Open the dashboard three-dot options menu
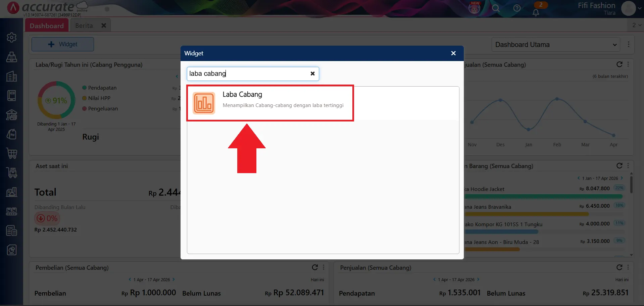 click(x=629, y=44)
